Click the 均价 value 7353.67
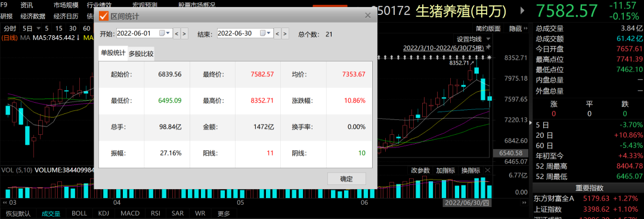Viewport: 644px width, 219px height. tap(354, 75)
